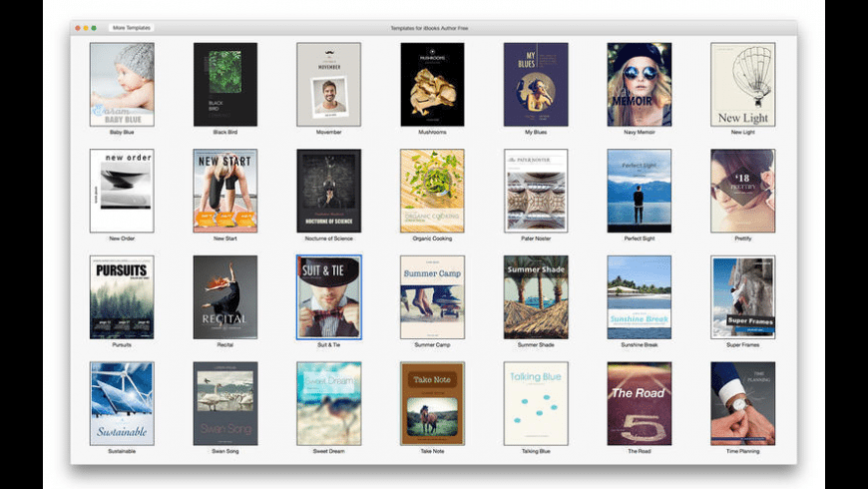Select the Recital dancer template
The height and width of the screenshot is (489, 868).
coord(225,296)
